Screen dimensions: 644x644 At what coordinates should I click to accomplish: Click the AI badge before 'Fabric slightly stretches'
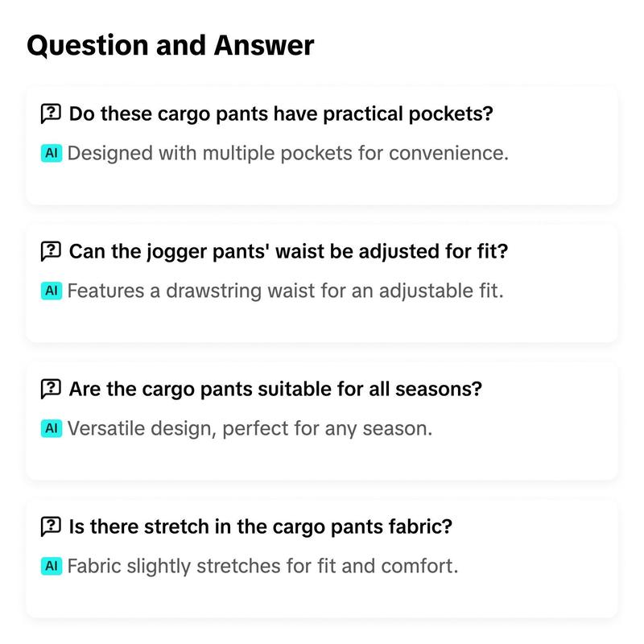(x=52, y=566)
